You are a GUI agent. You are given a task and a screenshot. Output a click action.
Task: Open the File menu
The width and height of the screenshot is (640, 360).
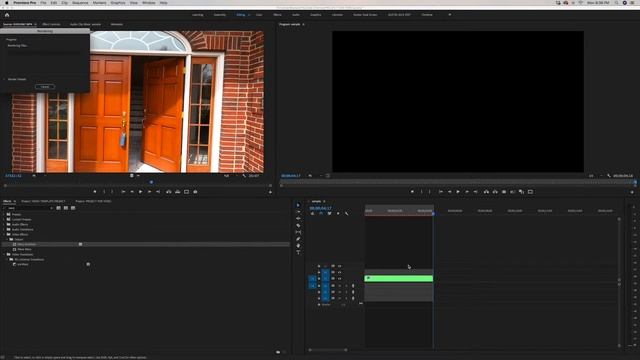[x=43, y=3]
